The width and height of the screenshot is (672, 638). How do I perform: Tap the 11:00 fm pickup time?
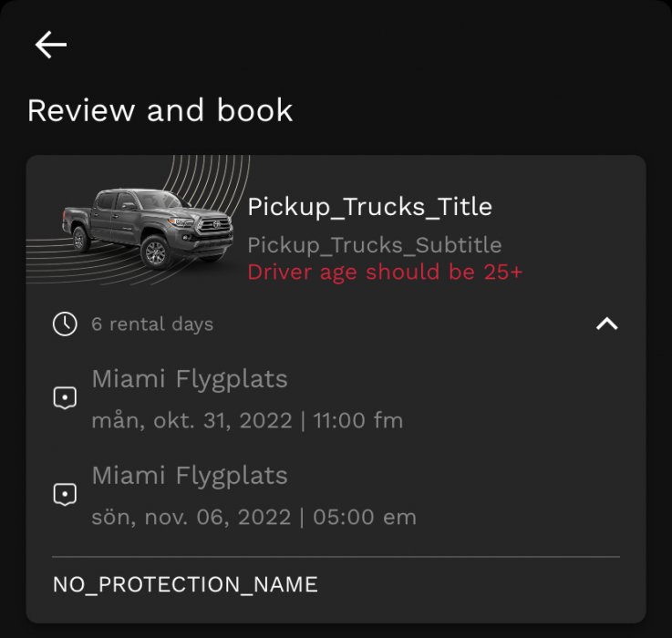coord(357,420)
